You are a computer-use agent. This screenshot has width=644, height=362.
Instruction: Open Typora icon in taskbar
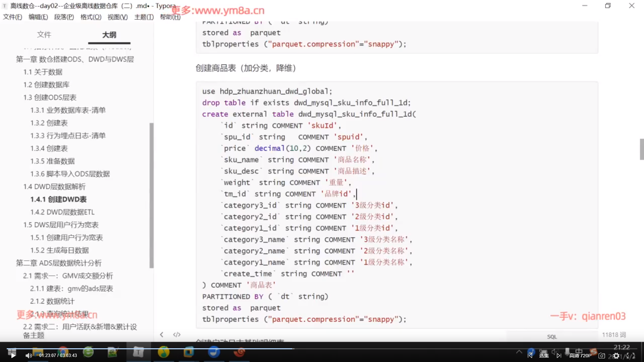pyautogui.click(x=138, y=352)
